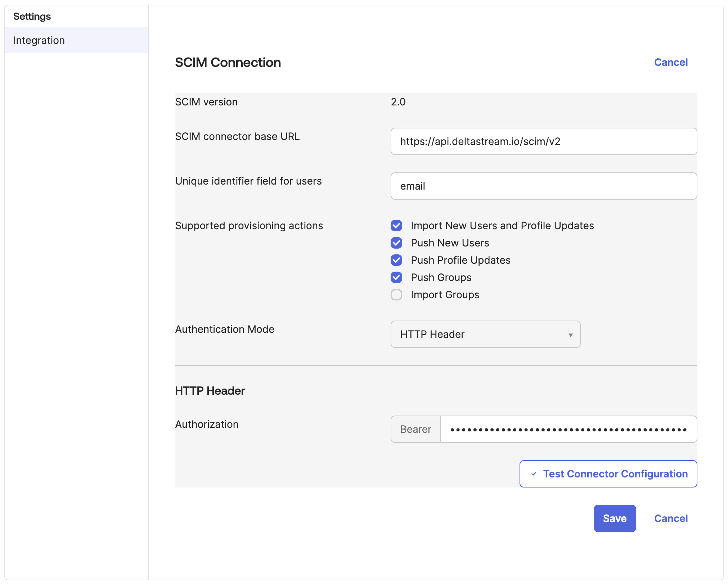Enable the Import Groups checkbox
This screenshot has width=728, height=585.
(396, 295)
